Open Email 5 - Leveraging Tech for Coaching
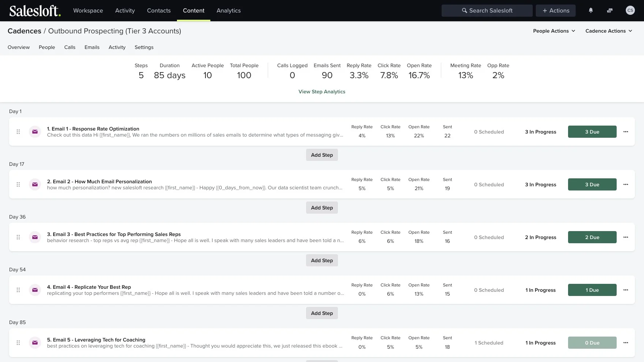The width and height of the screenshot is (644, 362). click(x=96, y=340)
